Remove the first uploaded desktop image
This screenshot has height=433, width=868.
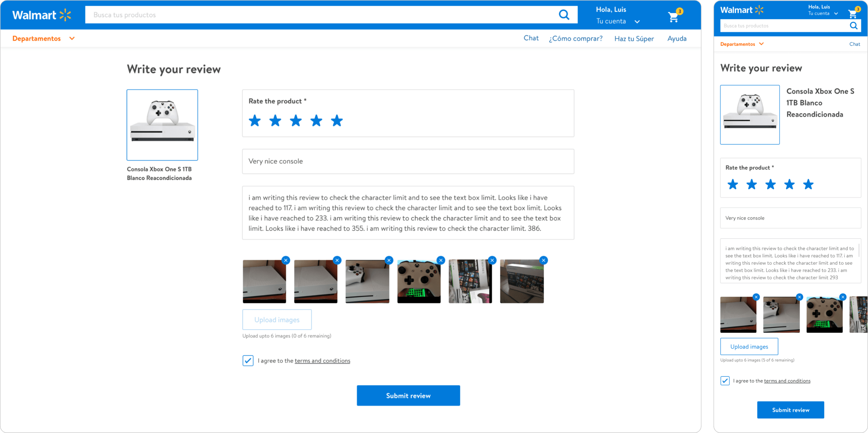click(x=286, y=260)
